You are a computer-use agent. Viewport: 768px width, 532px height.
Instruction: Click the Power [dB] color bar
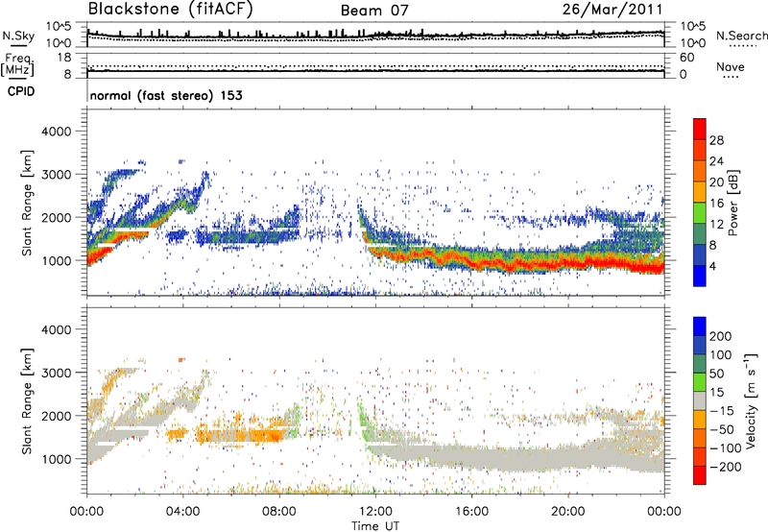[700, 203]
